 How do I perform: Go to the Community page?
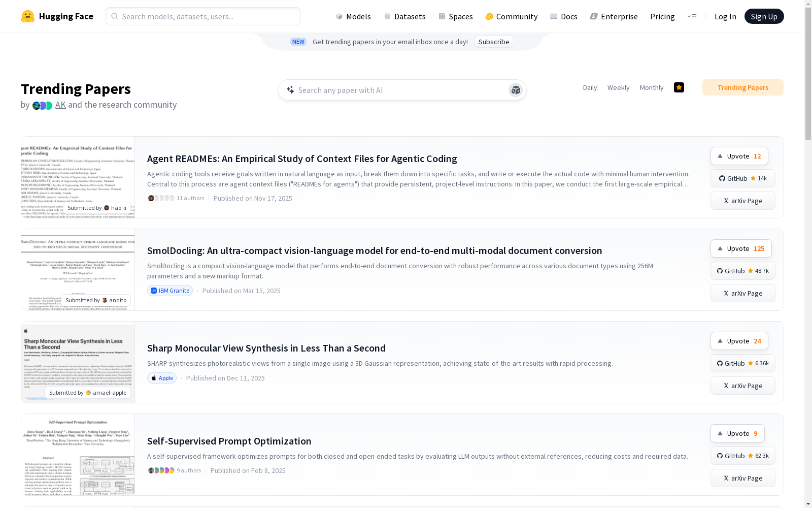(x=511, y=16)
